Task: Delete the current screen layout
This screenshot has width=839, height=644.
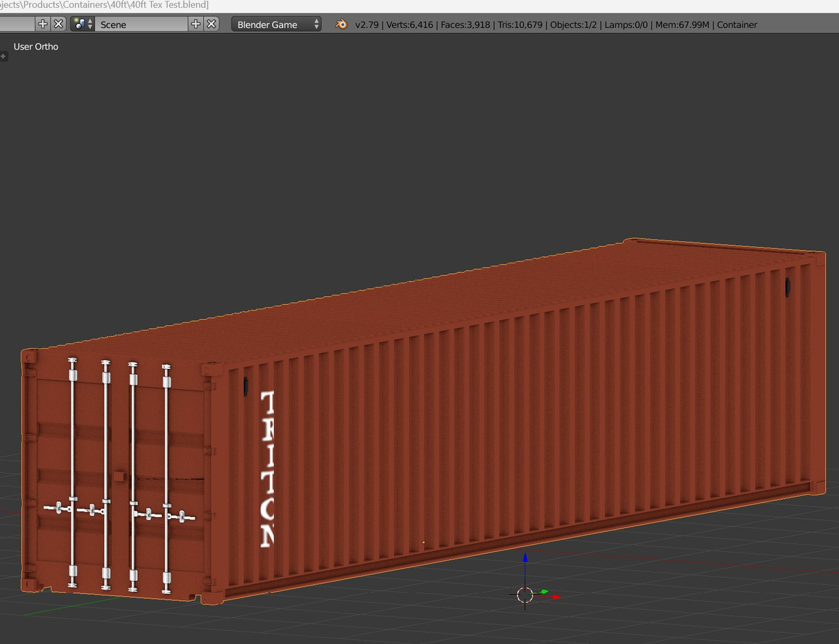Action: coord(58,24)
